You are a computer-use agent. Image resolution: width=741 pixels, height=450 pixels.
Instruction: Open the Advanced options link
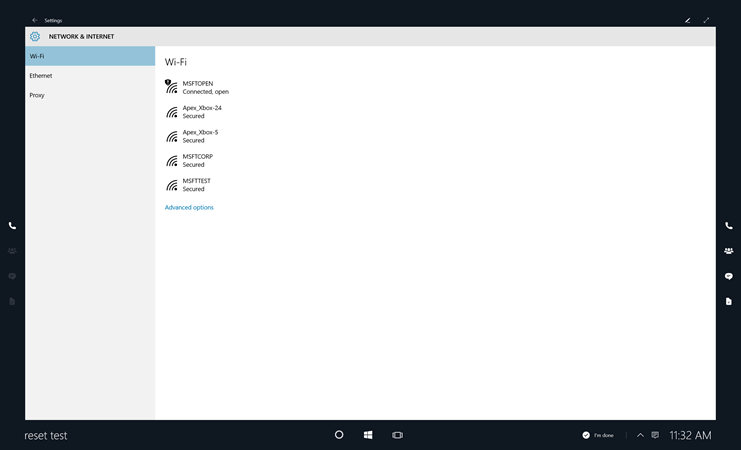(x=189, y=208)
